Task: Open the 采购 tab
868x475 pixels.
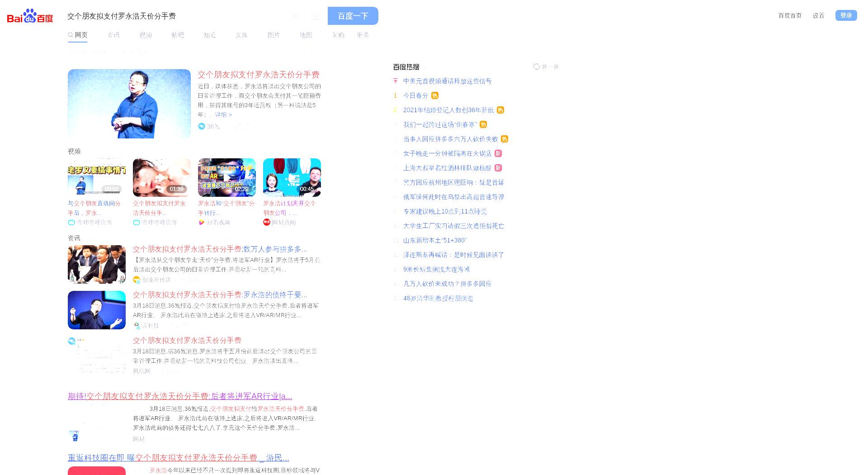Action: click(x=338, y=35)
